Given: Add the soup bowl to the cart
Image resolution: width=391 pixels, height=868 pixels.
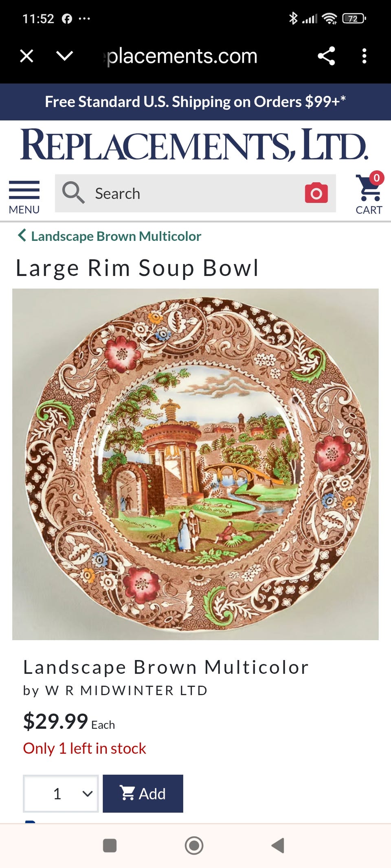Looking at the screenshot, I should pyautogui.click(x=143, y=794).
